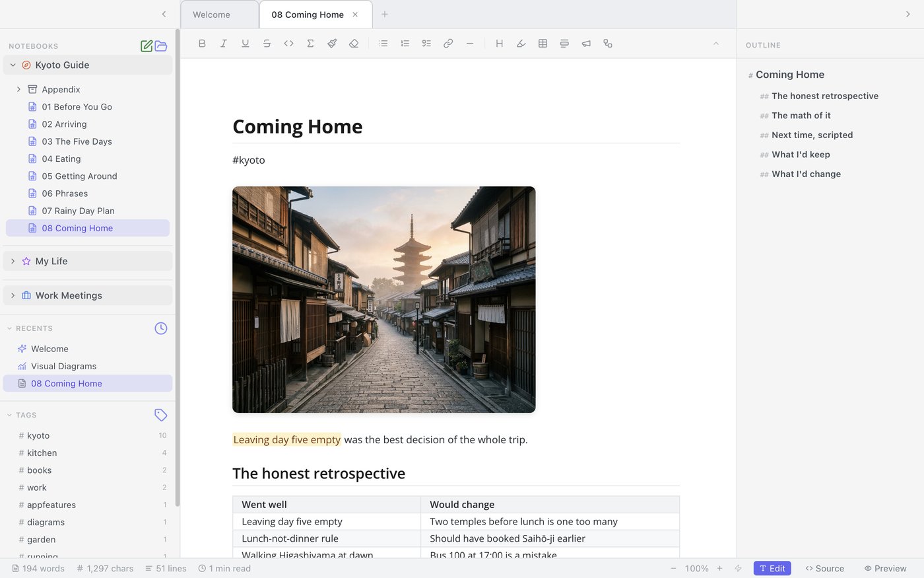
Task: Insert a bulleted list
Action: coord(383,44)
